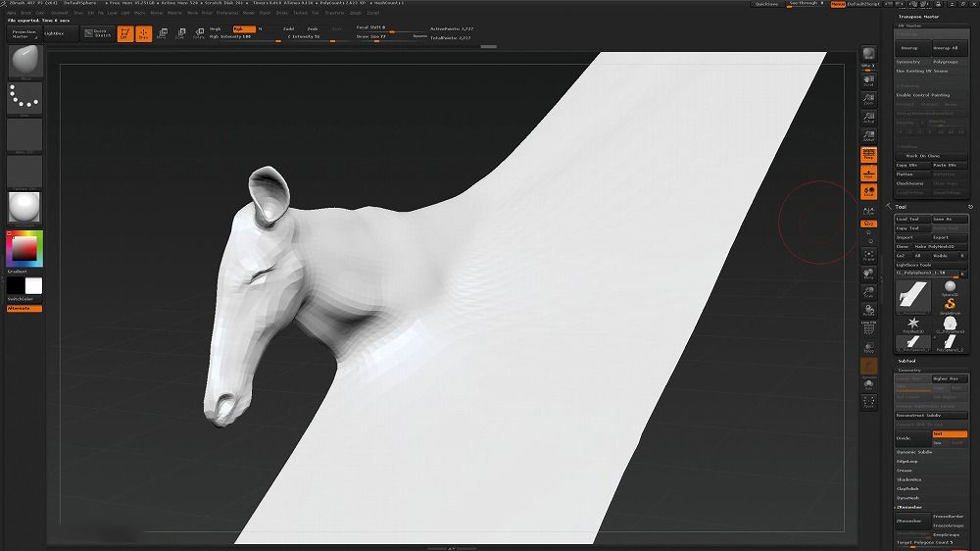
Task: Click the Unwrap All button
Action: point(950,48)
